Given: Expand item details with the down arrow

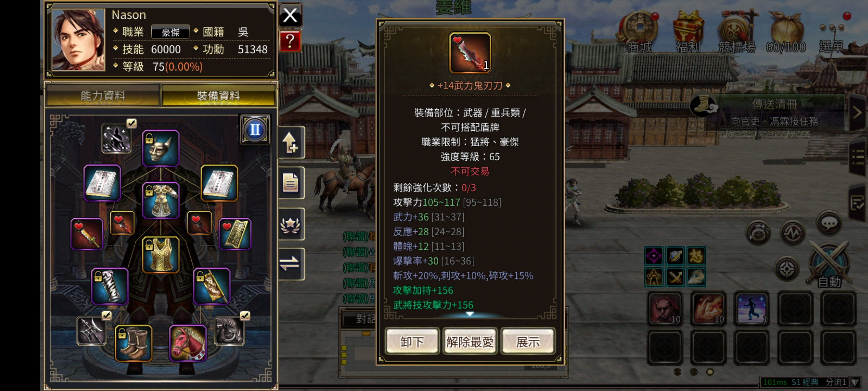Looking at the screenshot, I should pos(469,314).
